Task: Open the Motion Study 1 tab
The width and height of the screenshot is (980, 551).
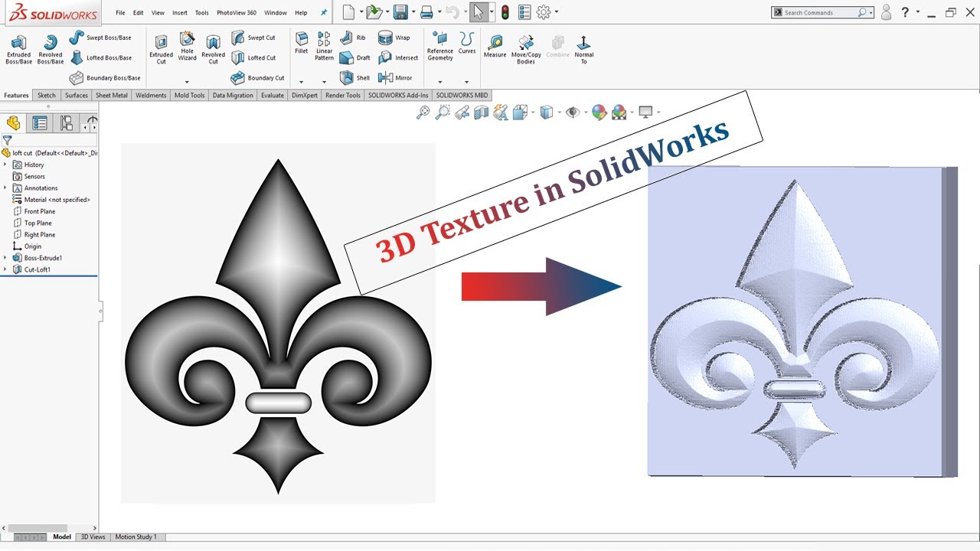Action: (136, 537)
